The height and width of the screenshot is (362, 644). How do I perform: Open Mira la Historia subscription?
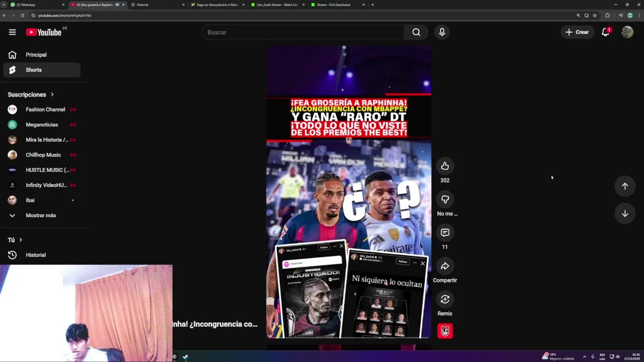pyautogui.click(x=42, y=140)
